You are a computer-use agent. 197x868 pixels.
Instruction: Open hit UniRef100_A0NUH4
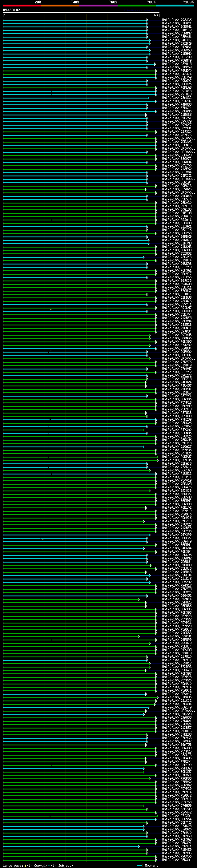[177, 162]
